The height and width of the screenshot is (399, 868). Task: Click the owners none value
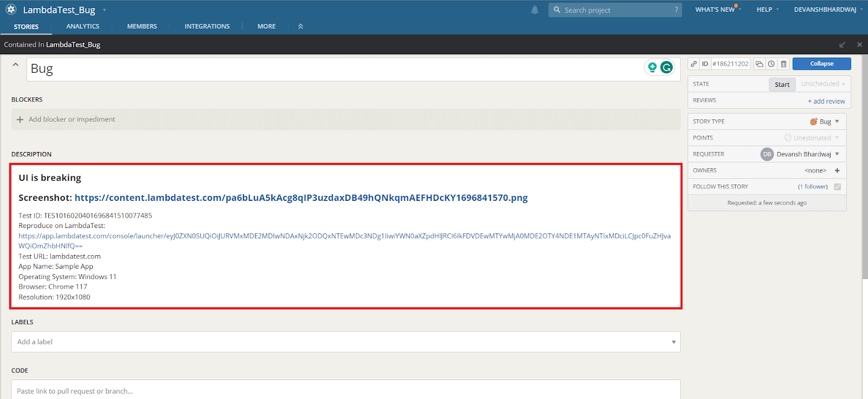[815, 170]
